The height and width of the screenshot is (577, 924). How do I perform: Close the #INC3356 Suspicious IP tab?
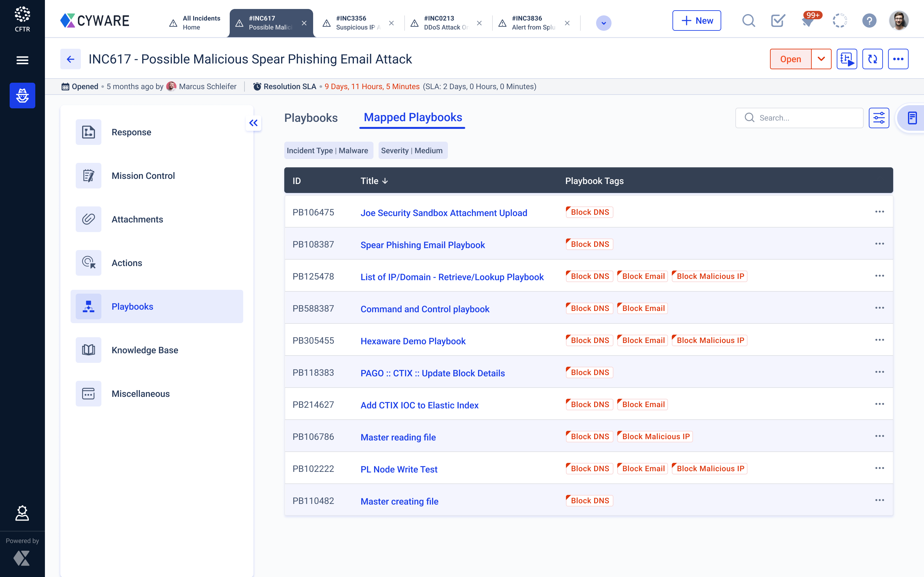[391, 23]
